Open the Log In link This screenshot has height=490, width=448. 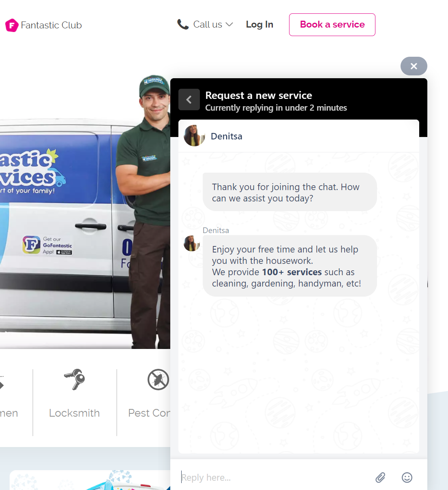pyautogui.click(x=259, y=24)
